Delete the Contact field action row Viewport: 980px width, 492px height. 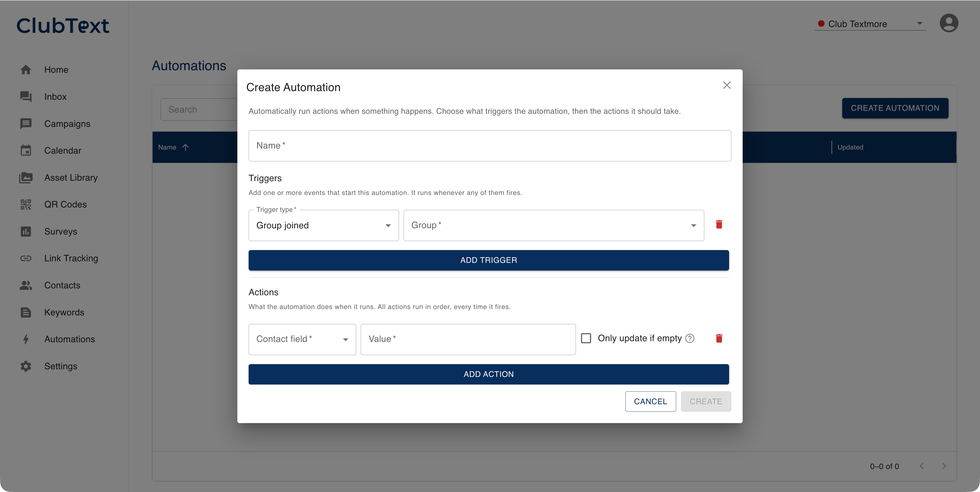tap(719, 338)
